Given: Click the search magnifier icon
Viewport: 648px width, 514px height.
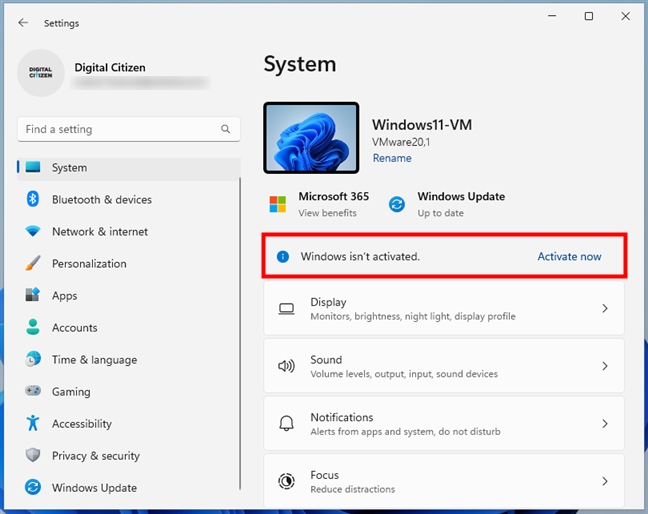Looking at the screenshot, I should (225, 129).
